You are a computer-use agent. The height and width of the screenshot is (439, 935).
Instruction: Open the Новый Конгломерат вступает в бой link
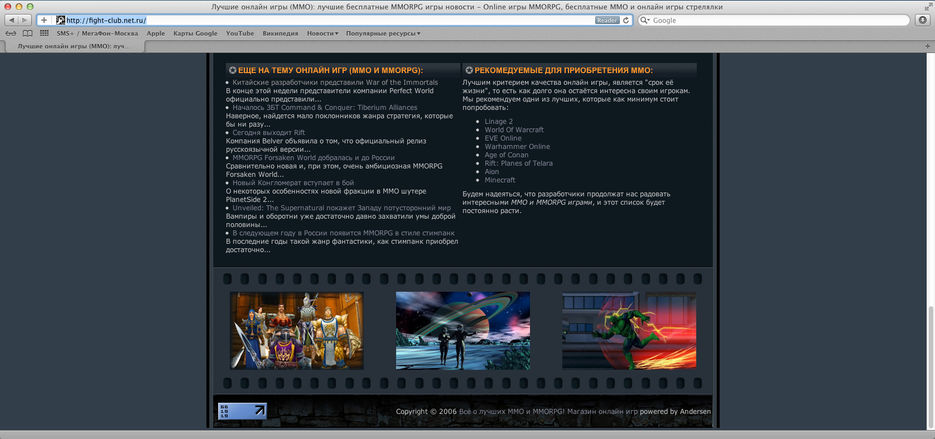(x=293, y=183)
